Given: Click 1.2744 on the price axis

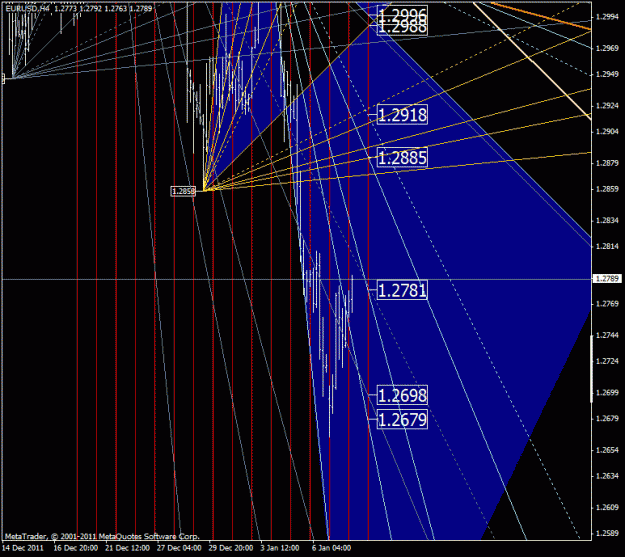Looking at the screenshot, I should pyautogui.click(x=607, y=335).
